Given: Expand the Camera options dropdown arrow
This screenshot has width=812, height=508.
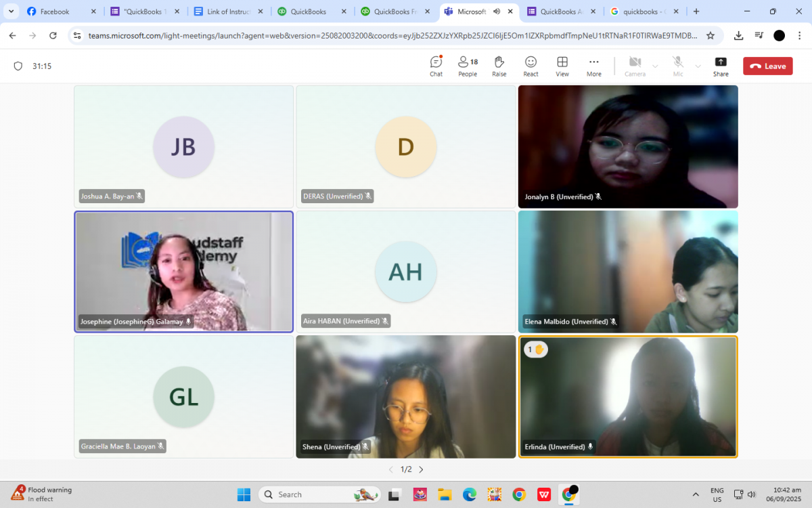Looking at the screenshot, I should (x=655, y=66).
